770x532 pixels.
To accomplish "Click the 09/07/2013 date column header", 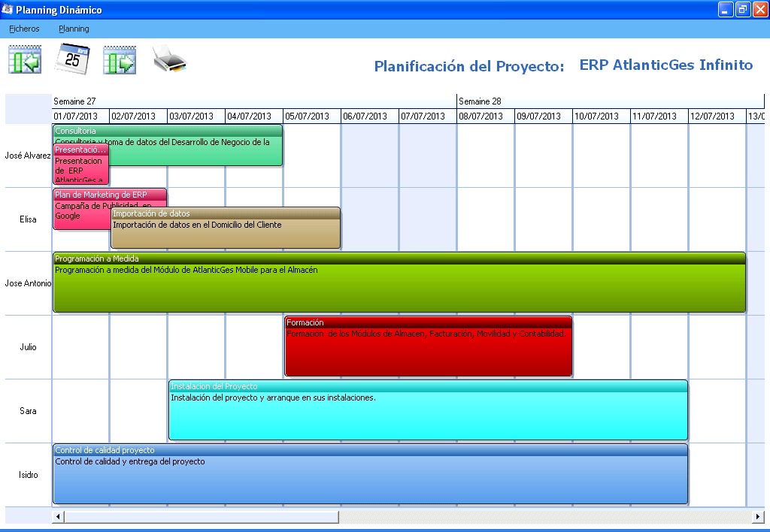I will (544, 116).
